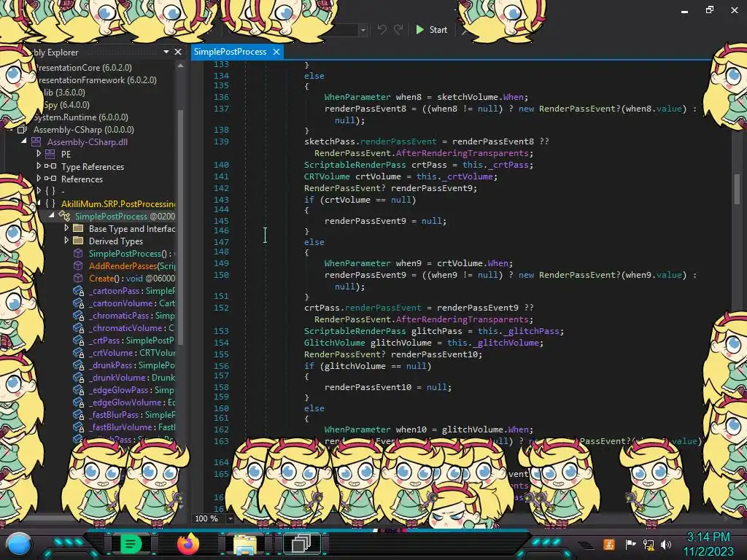Click the Assembly-CSharp.dll module icon
The width and height of the screenshot is (747, 560).
coord(36,141)
